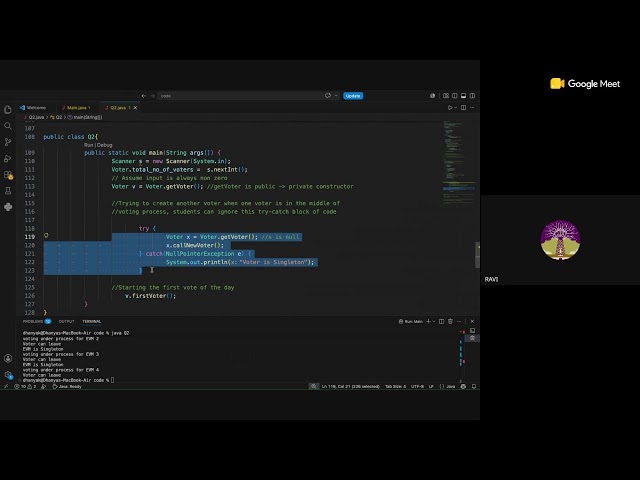
Task: Click RAVI's avatar in Google Meet
Action: (560, 240)
